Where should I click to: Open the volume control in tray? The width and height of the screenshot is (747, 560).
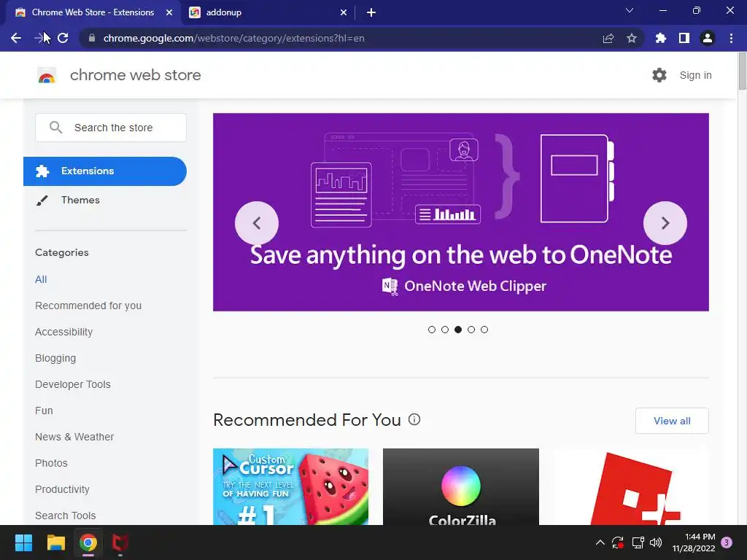tap(656, 542)
